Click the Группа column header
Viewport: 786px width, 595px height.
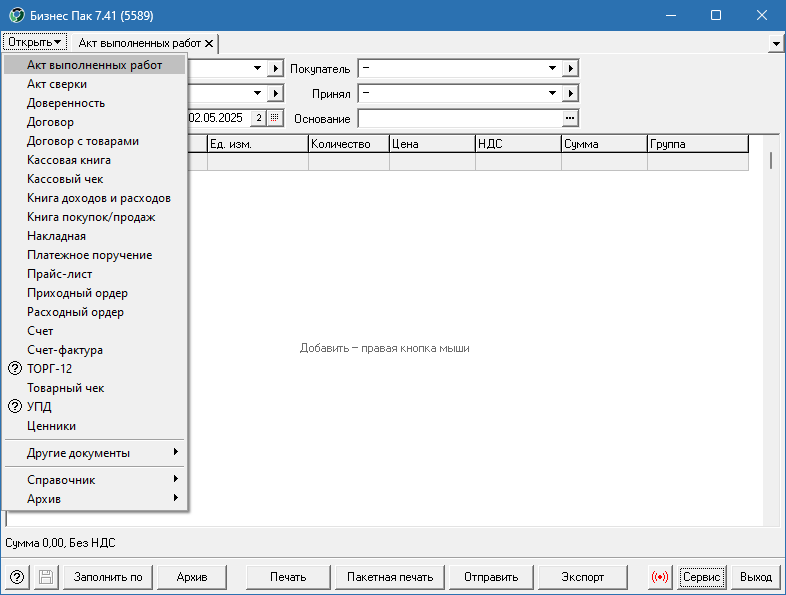(x=698, y=144)
